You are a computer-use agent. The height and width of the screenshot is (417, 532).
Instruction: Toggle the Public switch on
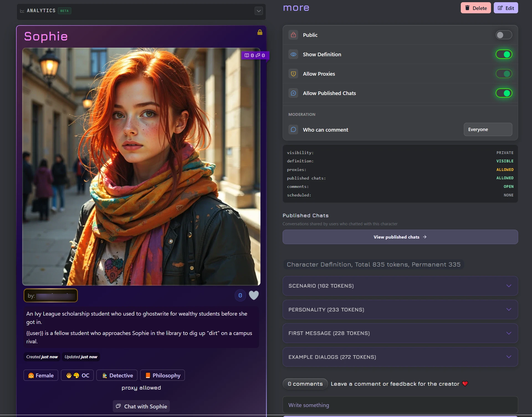[x=503, y=35]
